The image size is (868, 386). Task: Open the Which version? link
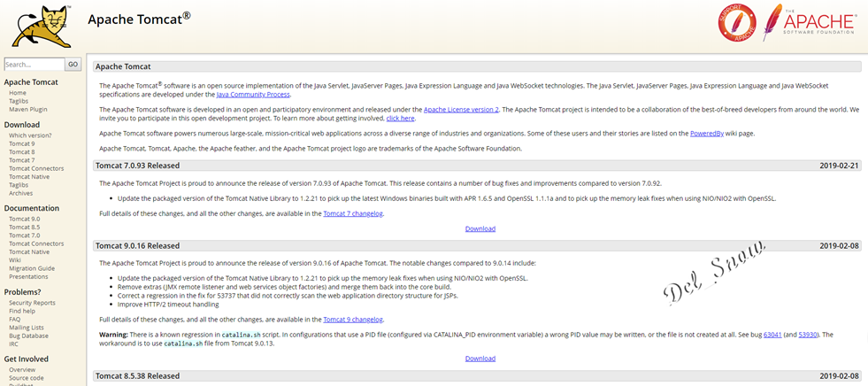tap(30, 135)
